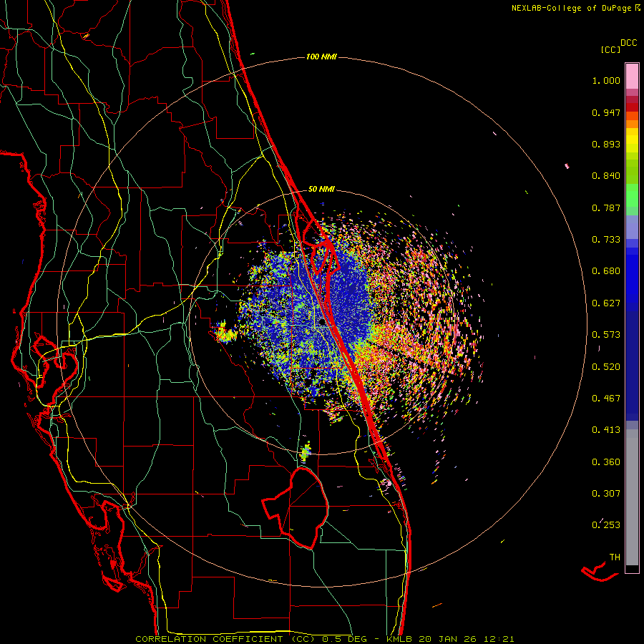Click the TH threshold legend label
Viewport: 644px width, 644px height.
coord(615,557)
